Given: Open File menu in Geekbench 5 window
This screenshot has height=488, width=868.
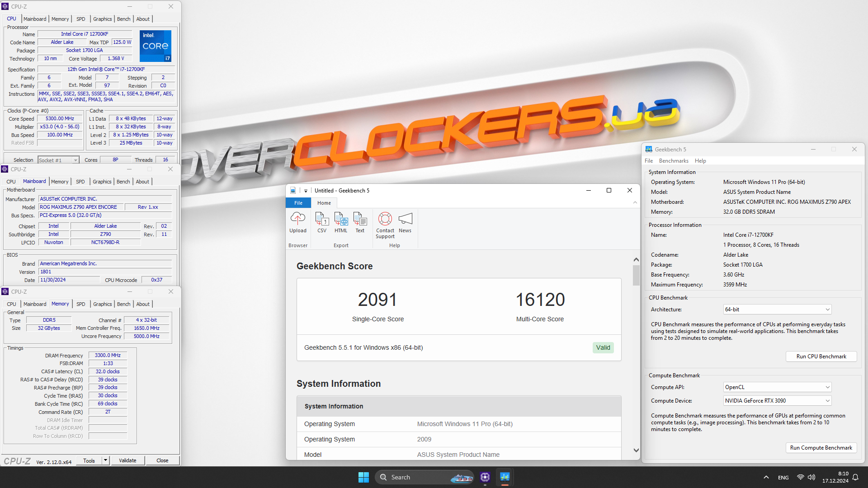Looking at the screenshot, I should (649, 161).
